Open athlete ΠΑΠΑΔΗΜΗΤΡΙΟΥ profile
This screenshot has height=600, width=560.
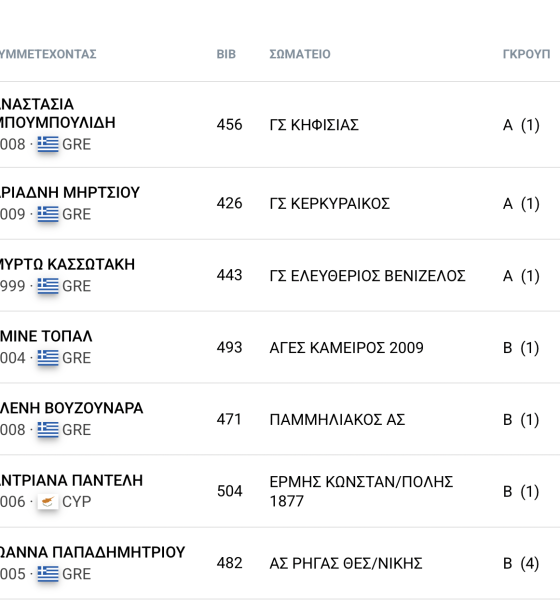93,552
